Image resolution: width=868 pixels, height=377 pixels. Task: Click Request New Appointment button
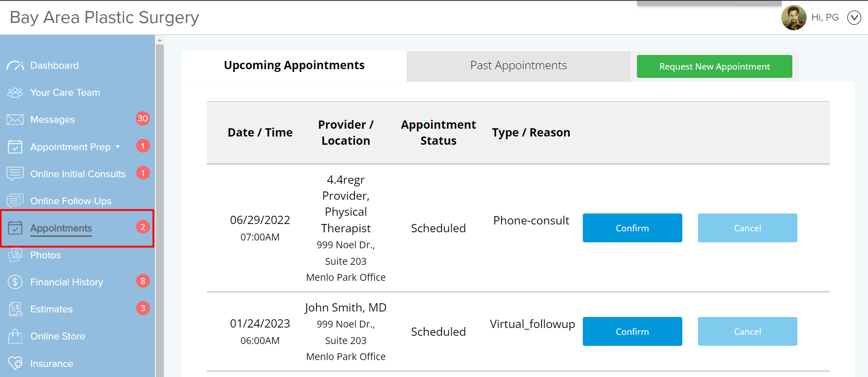click(x=714, y=66)
